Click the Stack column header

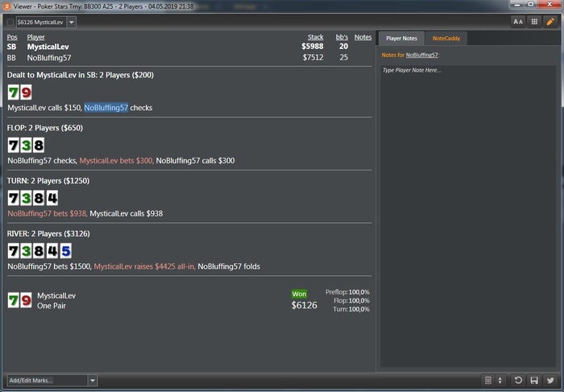pos(316,37)
